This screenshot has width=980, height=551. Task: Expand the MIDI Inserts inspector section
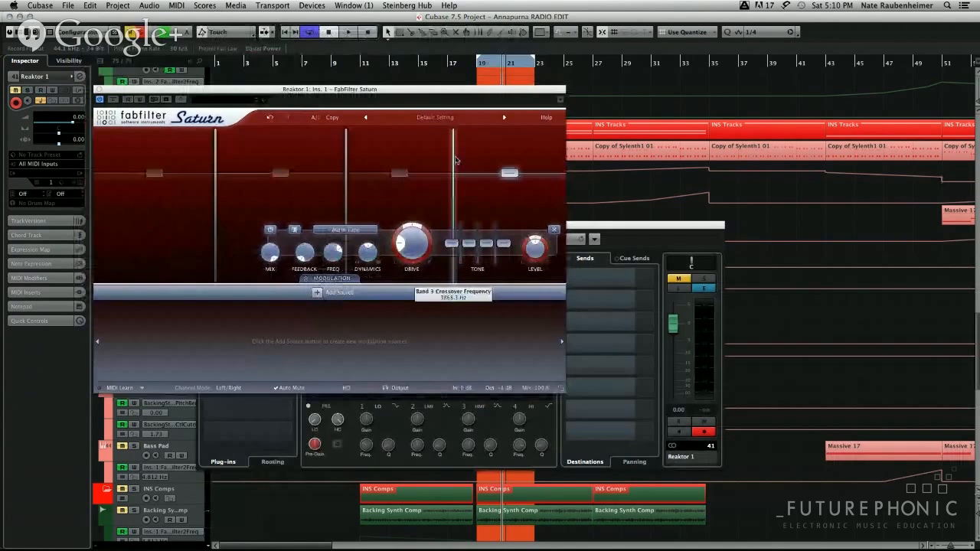(46, 292)
